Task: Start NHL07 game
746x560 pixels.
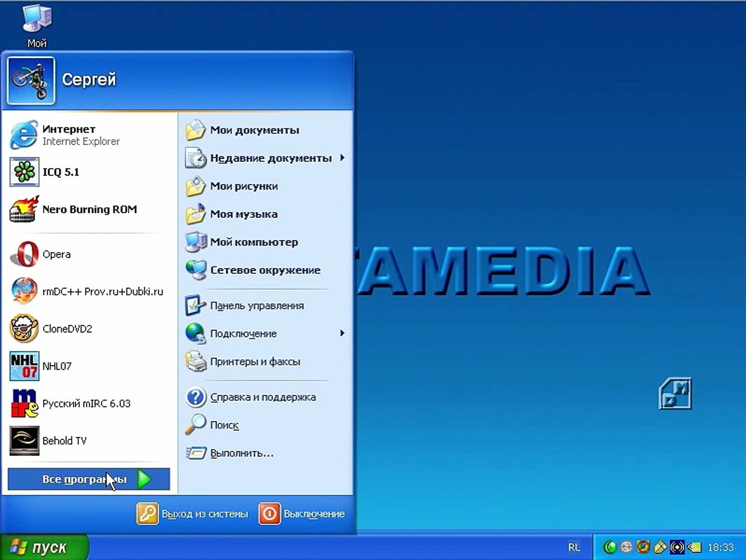Action: (x=89, y=366)
